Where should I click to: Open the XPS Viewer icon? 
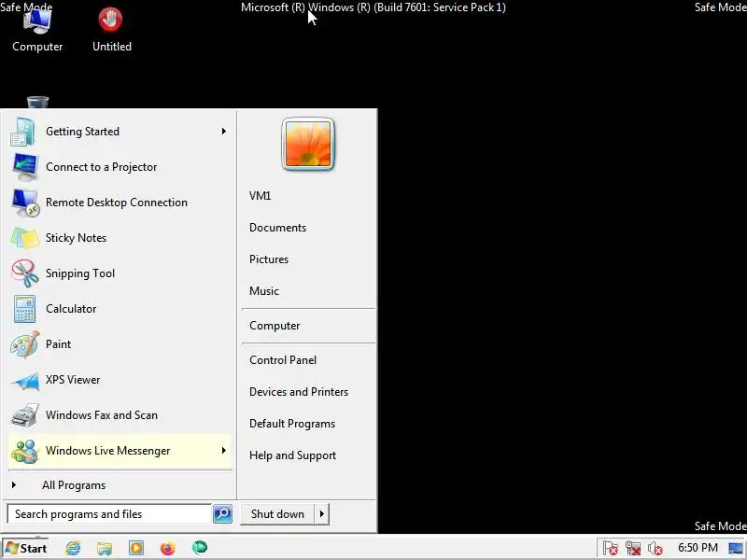25,381
